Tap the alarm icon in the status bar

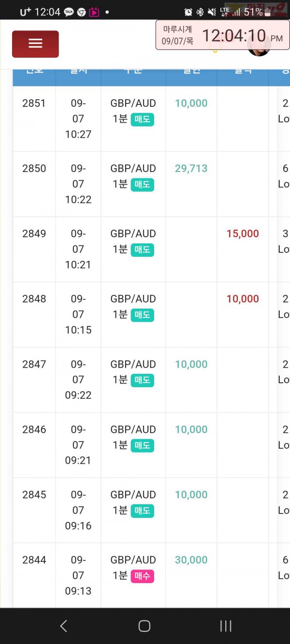click(188, 12)
